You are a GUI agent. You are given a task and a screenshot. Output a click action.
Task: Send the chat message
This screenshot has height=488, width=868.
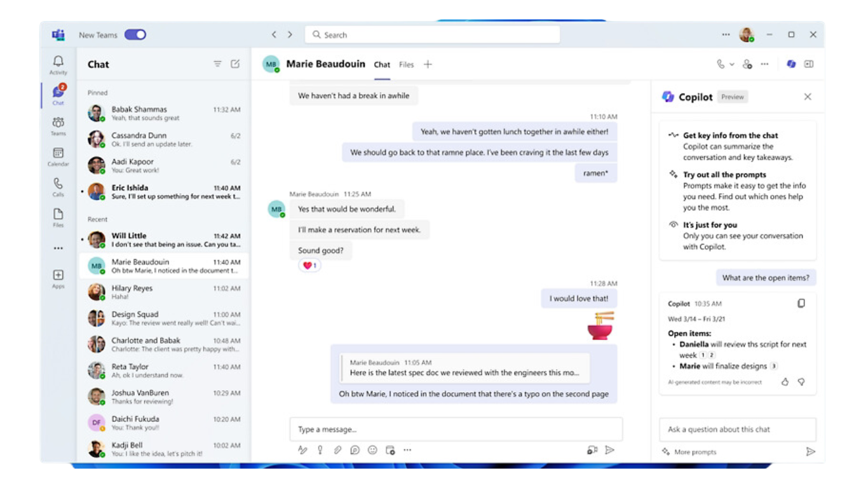pos(609,450)
